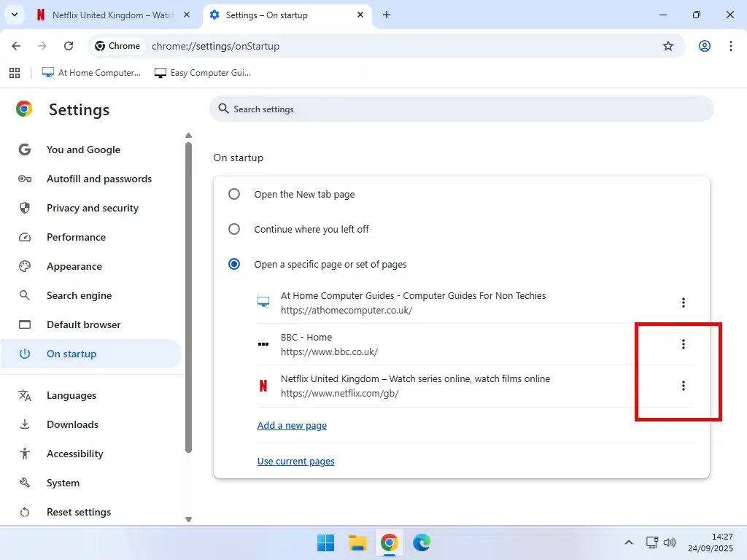The image size is (747, 560).
Task: Launch Microsoft Edge from the taskbar
Action: (x=421, y=542)
